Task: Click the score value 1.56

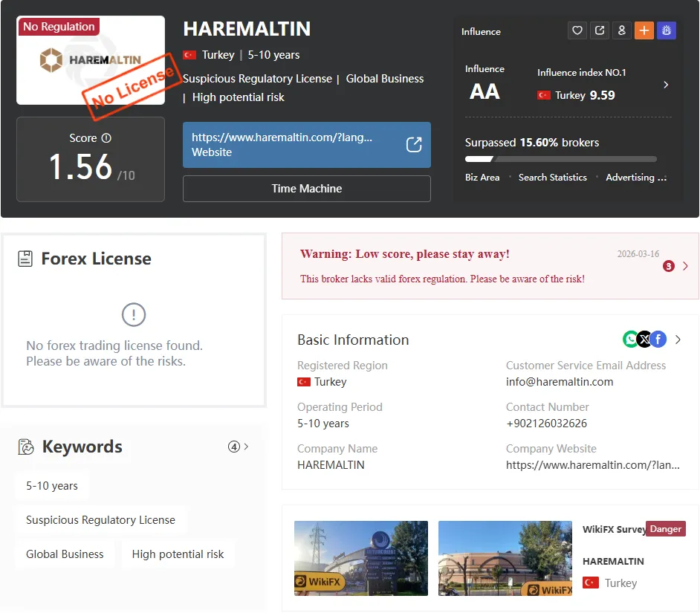Action: [x=80, y=167]
